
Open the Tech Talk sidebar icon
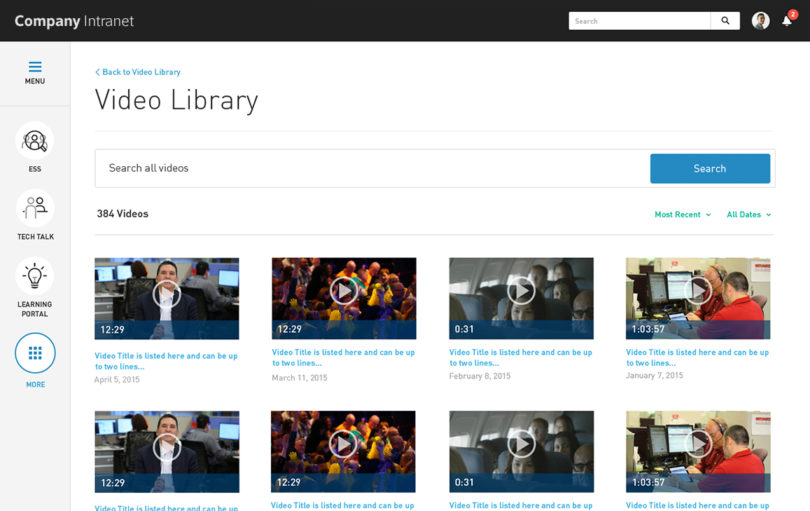click(x=35, y=208)
